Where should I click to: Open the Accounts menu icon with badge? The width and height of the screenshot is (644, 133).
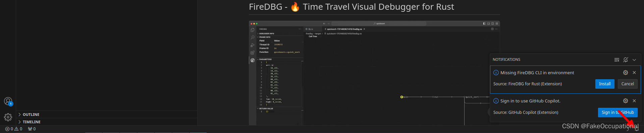(8, 101)
